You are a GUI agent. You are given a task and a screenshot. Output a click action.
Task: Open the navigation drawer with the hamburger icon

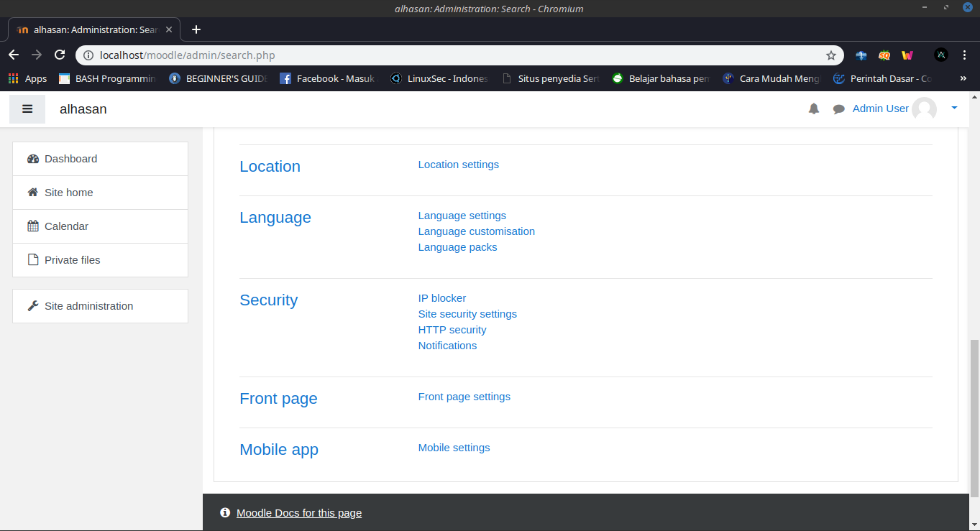click(27, 108)
